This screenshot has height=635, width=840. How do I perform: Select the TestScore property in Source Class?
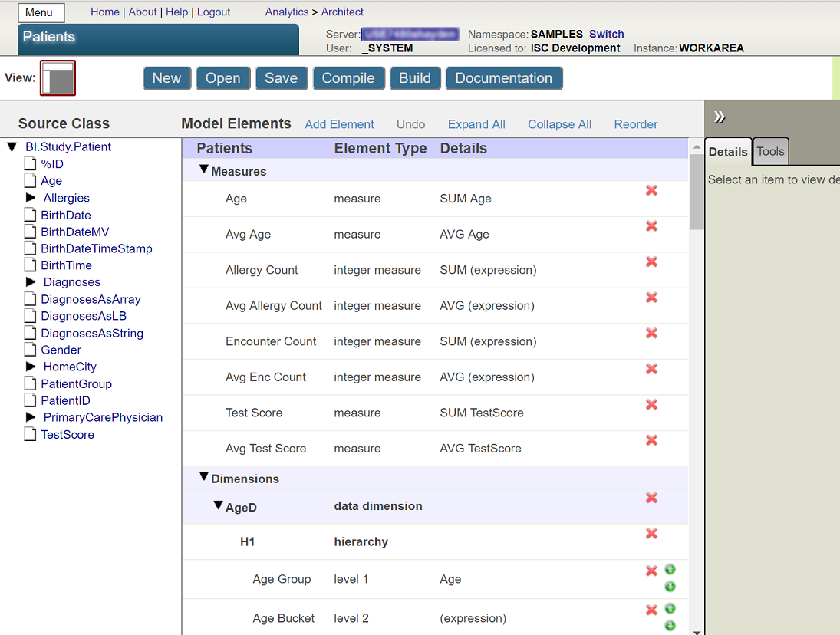(x=68, y=435)
